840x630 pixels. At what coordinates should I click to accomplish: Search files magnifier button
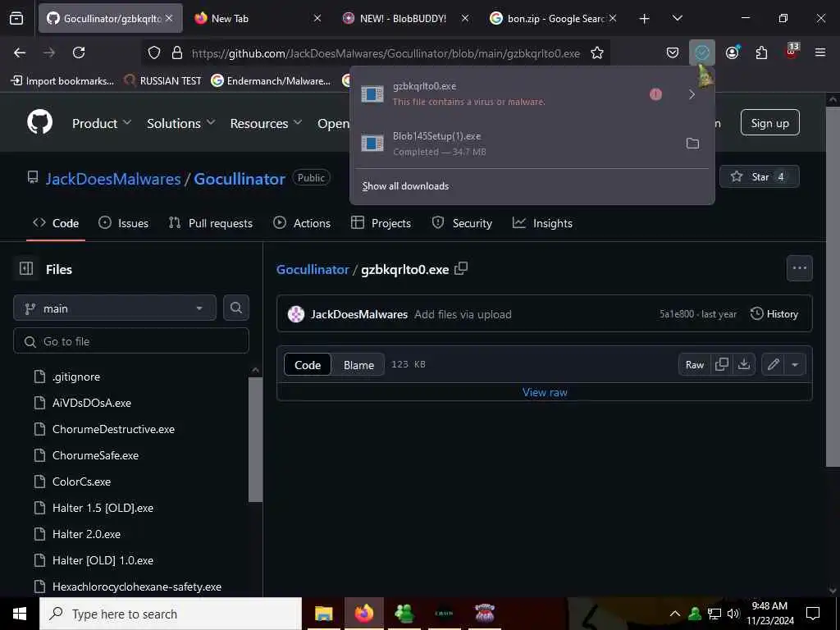pyautogui.click(x=236, y=308)
